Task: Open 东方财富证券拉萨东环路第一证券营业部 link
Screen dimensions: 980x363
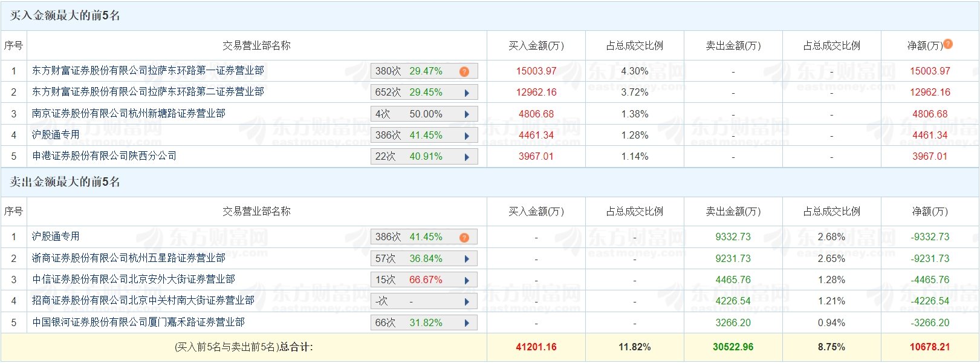Action: click(148, 70)
